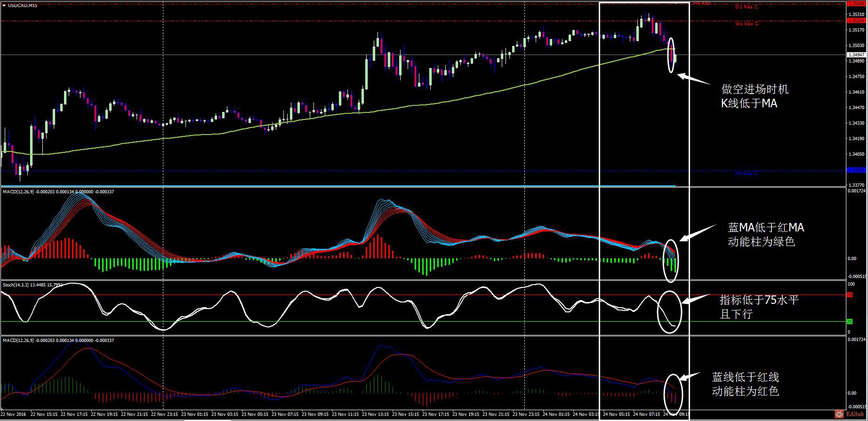This screenshot has width=868, height=421.
Task: Click the 1.34050 price scale value
Action: [856, 154]
